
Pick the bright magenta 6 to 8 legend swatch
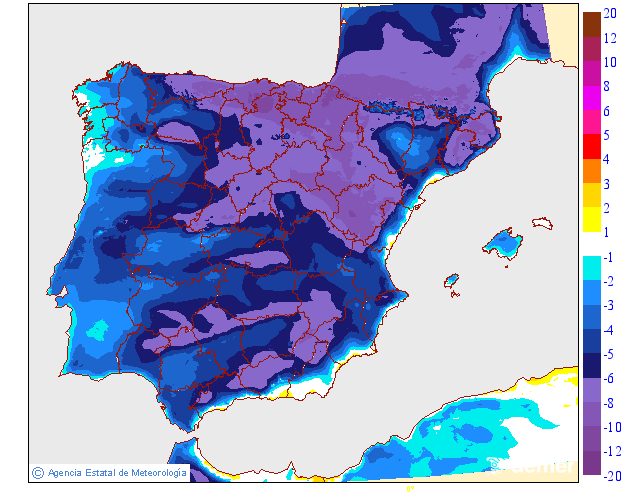click(592, 98)
